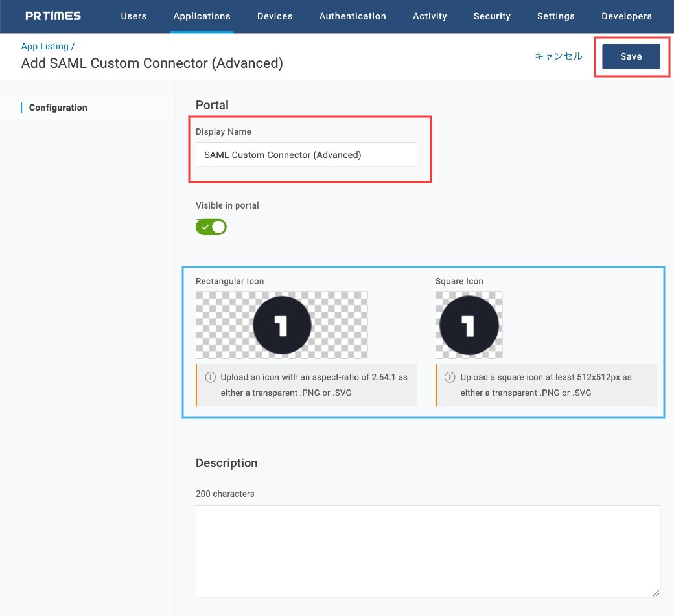Save the SAML connector configuration

click(631, 56)
